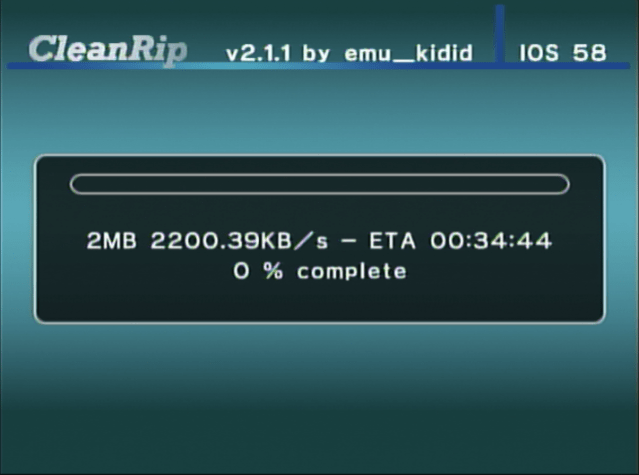Select the emu_kidid author name
Screen dimensions: 639x475
(x=409, y=53)
